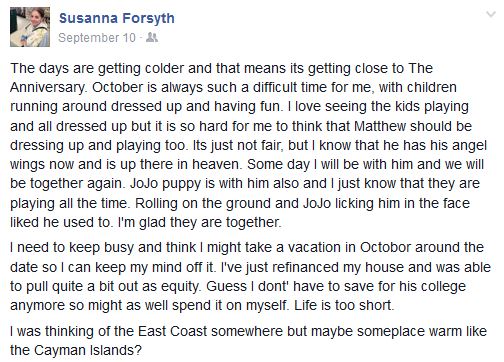Click the name 'Matthew' in the post

click(380, 126)
